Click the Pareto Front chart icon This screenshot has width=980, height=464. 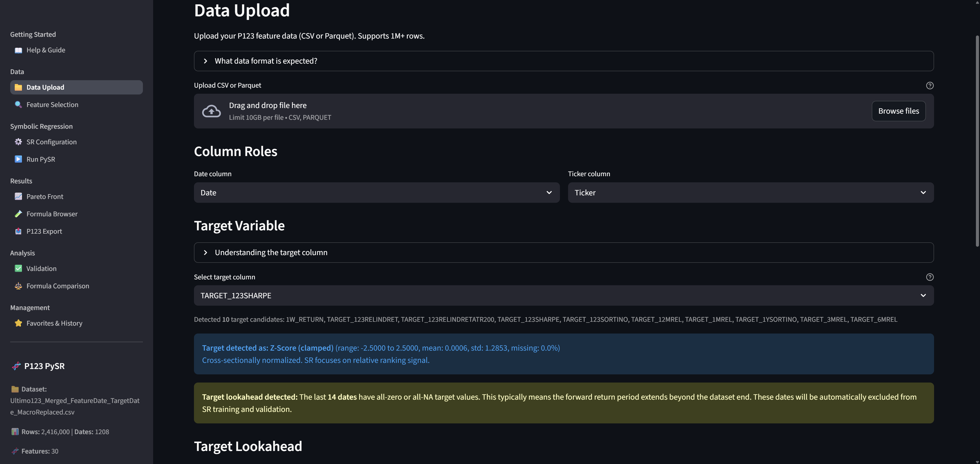coord(18,196)
